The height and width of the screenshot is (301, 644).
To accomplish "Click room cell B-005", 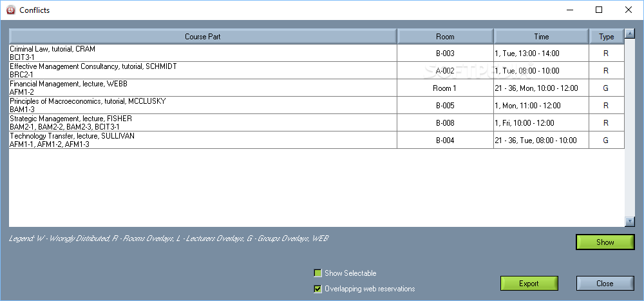I will pyautogui.click(x=445, y=106).
